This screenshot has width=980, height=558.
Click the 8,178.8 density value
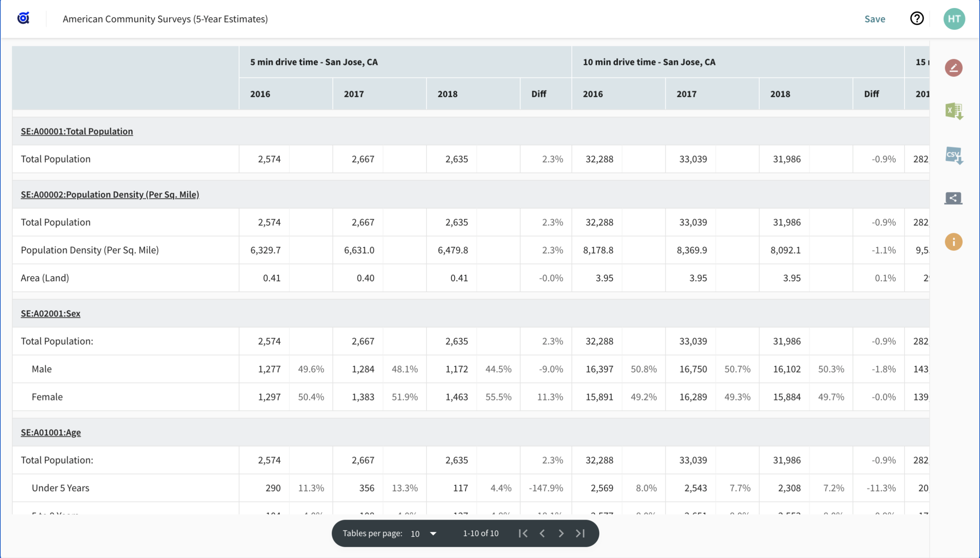598,250
